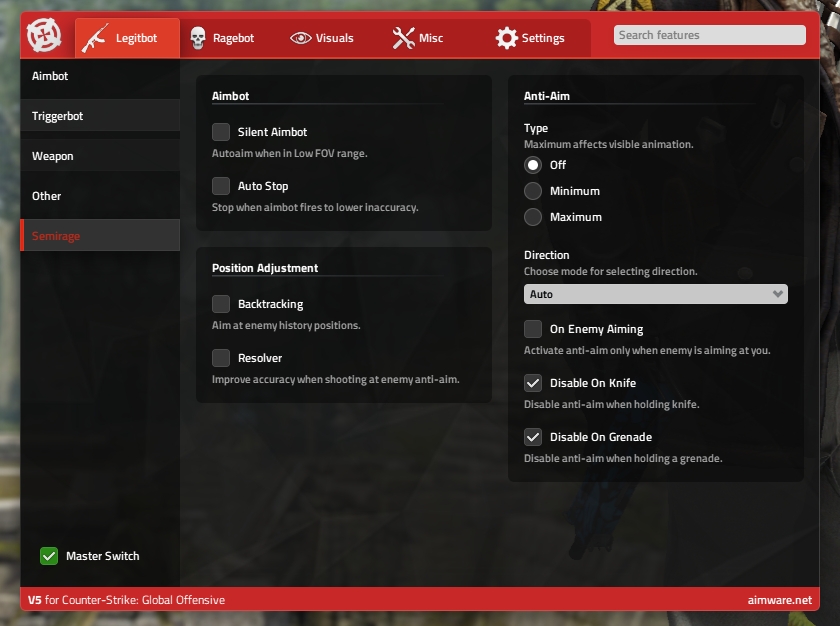840x626 pixels.
Task: Select the Maximum anti-aim type
Action: click(x=533, y=217)
